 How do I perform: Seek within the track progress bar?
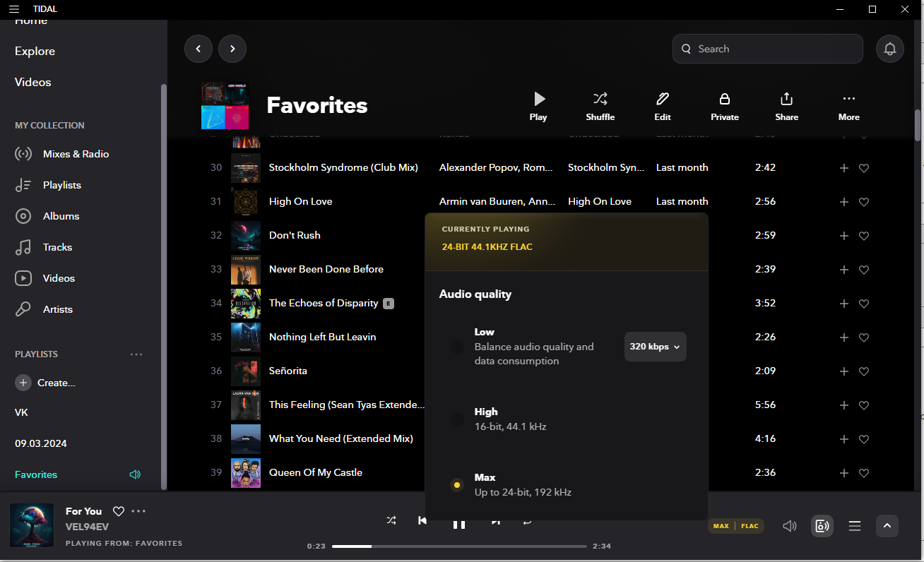[x=459, y=546]
